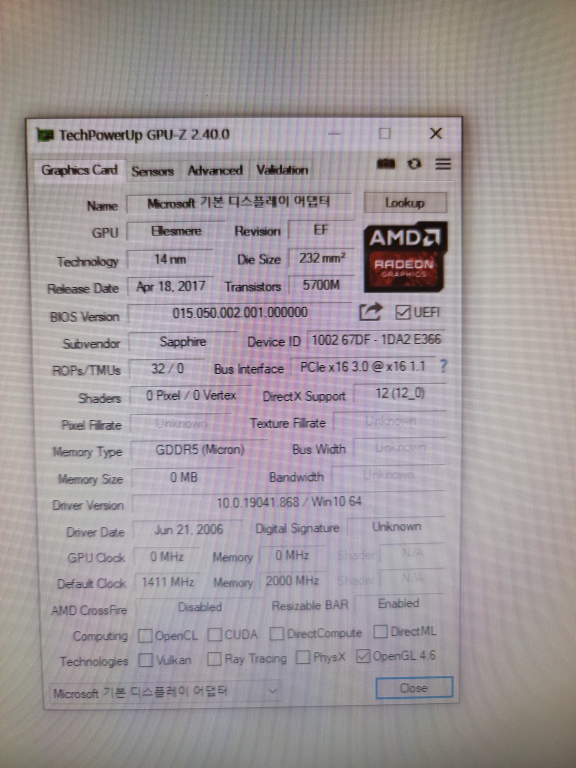Click the AMD CrossFire value Disabled
Image resolution: width=576 pixels, height=768 pixels.
click(x=200, y=607)
